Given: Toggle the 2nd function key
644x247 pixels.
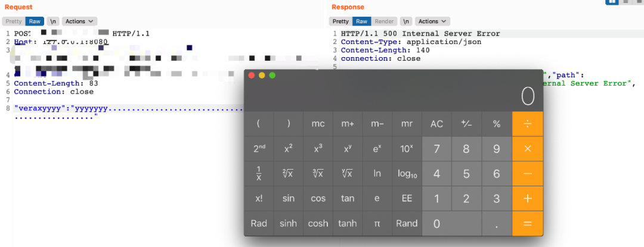Looking at the screenshot, I should coord(259,149).
